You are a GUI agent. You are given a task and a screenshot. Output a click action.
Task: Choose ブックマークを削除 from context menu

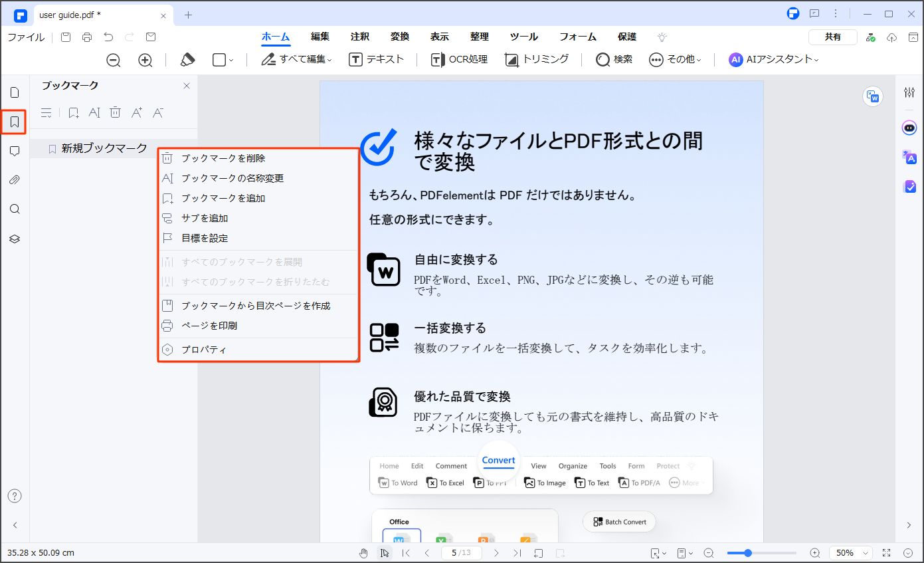[x=258, y=158]
